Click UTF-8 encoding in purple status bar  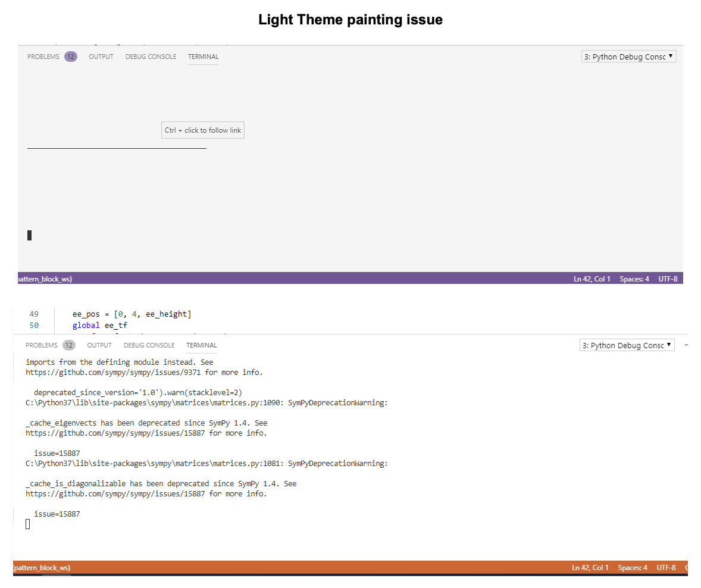(x=668, y=279)
